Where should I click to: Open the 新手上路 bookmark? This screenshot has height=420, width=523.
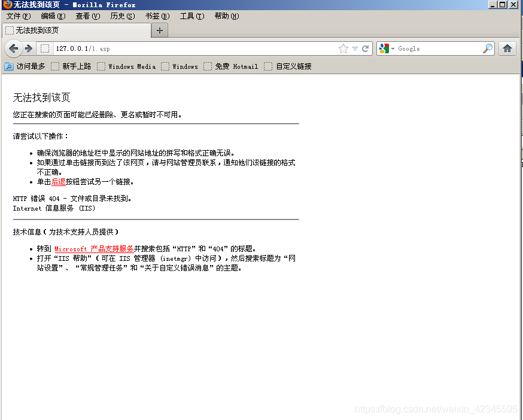(71, 66)
